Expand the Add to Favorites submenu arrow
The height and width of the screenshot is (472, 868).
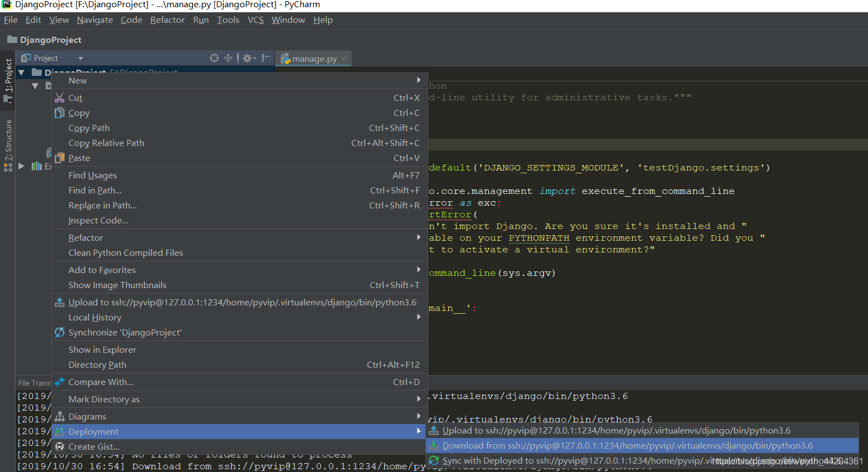[x=419, y=270]
